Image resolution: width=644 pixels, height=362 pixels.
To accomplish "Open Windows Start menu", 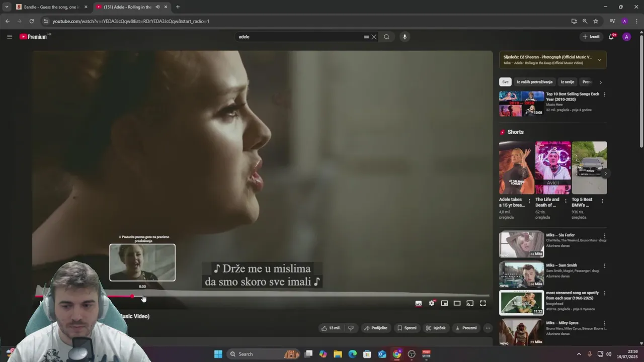I will coord(218,354).
